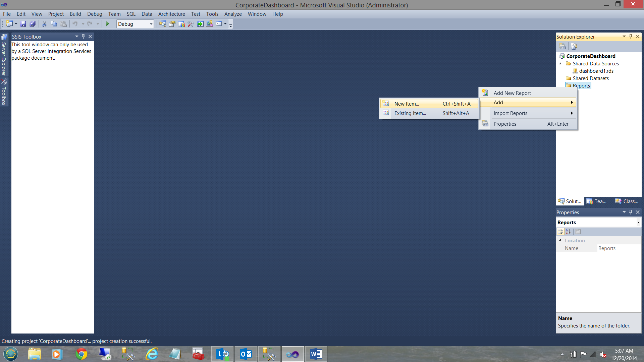The height and width of the screenshot is (362, 644).
Task: Collapse the Shared Data Sources folder
Action: tap(560, 64)
